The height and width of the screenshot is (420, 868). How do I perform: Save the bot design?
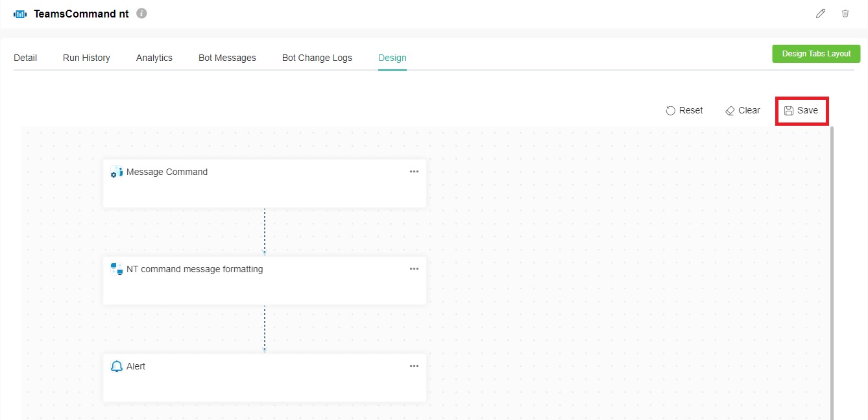802,111
